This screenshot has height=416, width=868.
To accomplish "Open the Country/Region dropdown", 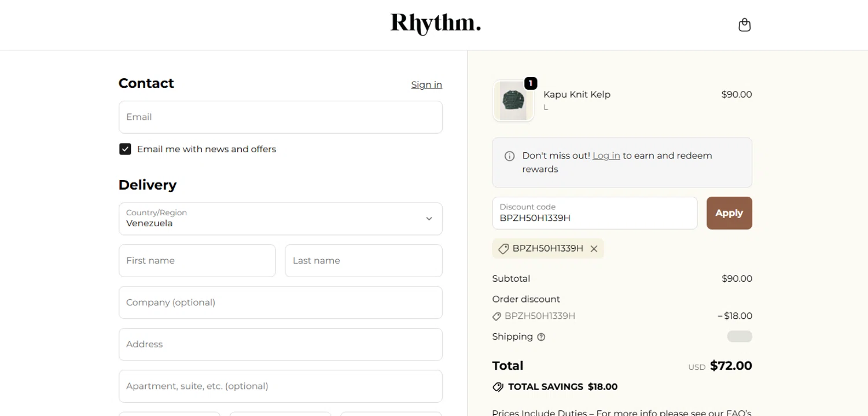I will (x=281, y=219).
